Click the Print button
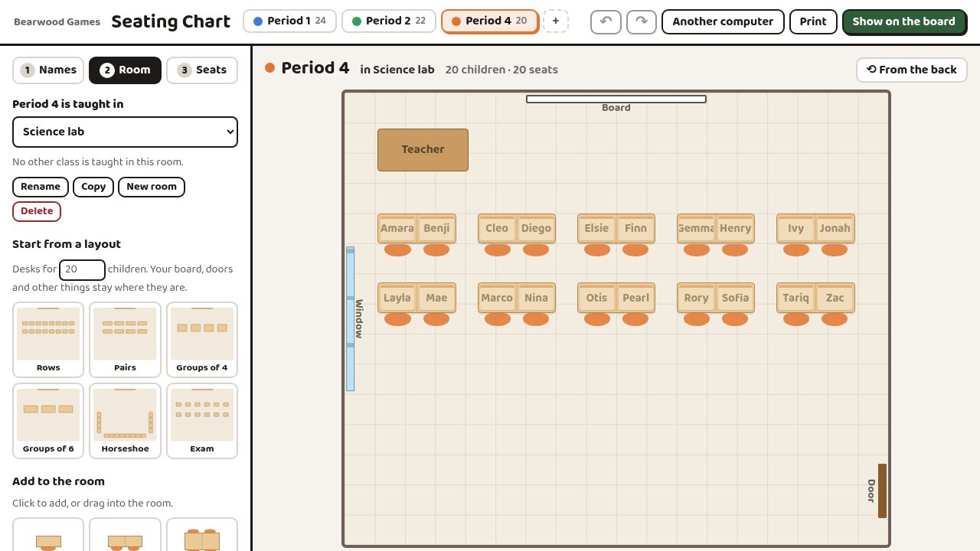This screenshot has height=551, width=980. [813, 21]
